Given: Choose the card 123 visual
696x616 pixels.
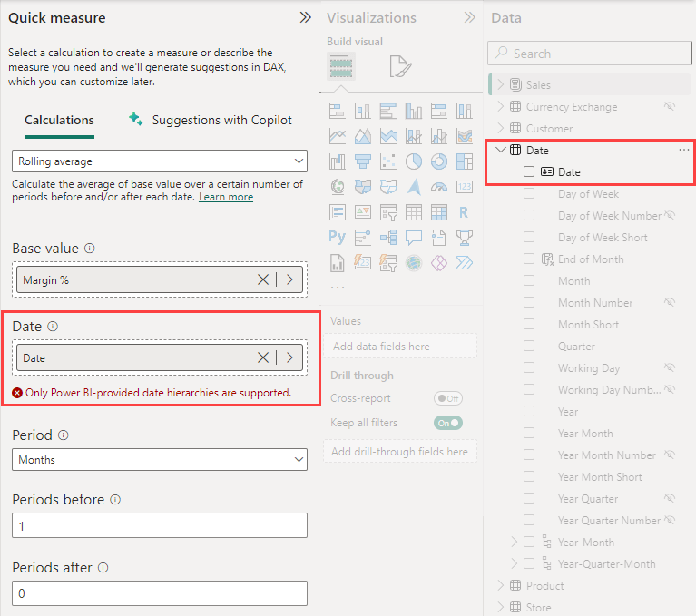Looking at the screenshot, I should point(465,187).
